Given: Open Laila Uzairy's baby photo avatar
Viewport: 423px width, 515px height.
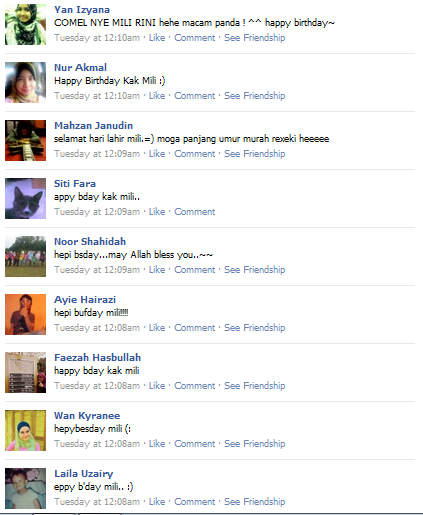Looking at the screenshot, I should tap(25, 488).
